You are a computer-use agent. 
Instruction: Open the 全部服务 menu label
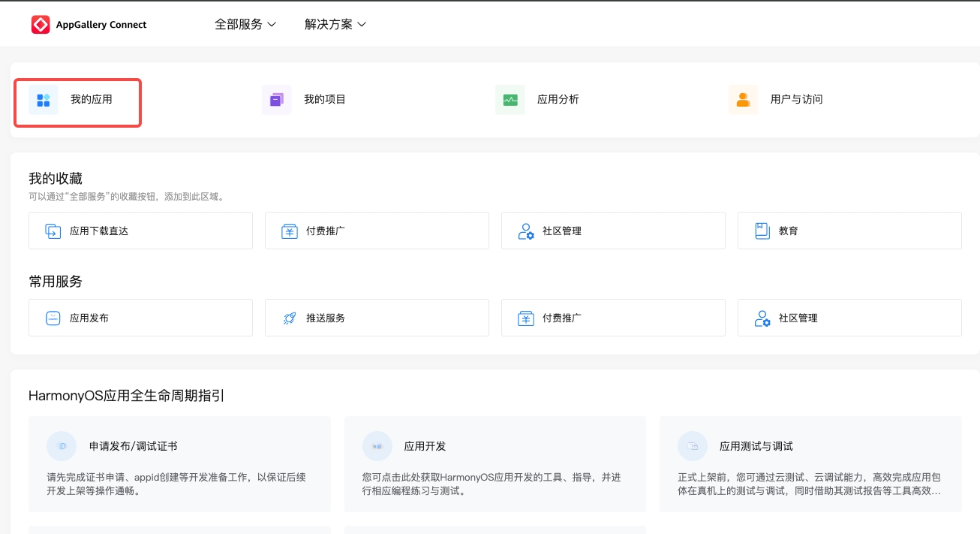point(239,24)
